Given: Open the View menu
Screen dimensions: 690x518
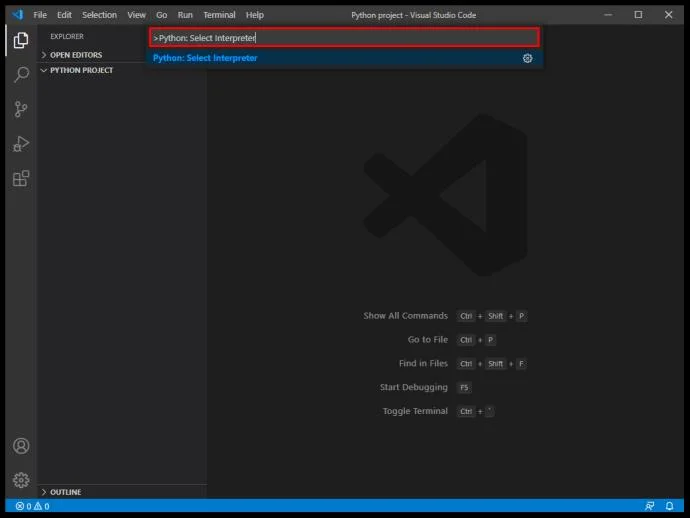Looking at the screenshot, I should [136, 15].
